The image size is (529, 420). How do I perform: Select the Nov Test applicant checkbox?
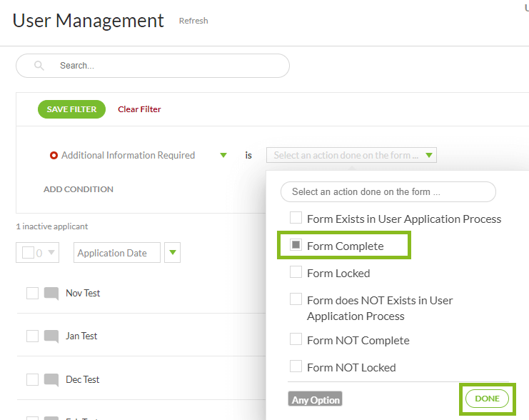(32, 293)
